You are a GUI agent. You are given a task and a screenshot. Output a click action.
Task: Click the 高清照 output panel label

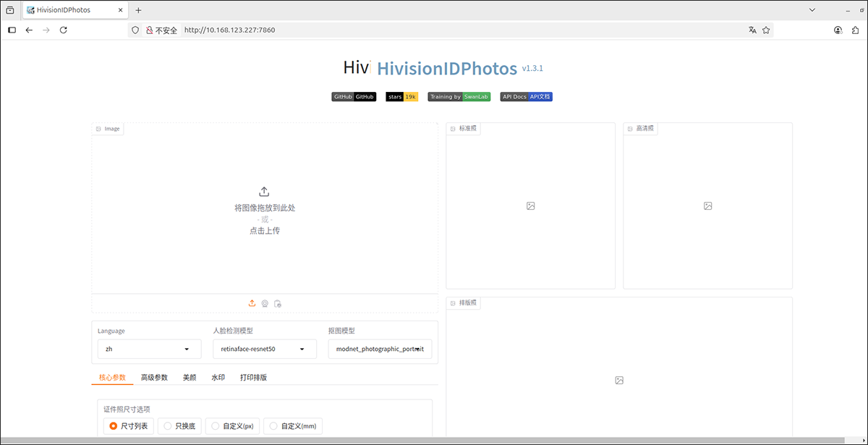(x=640, y=129)
